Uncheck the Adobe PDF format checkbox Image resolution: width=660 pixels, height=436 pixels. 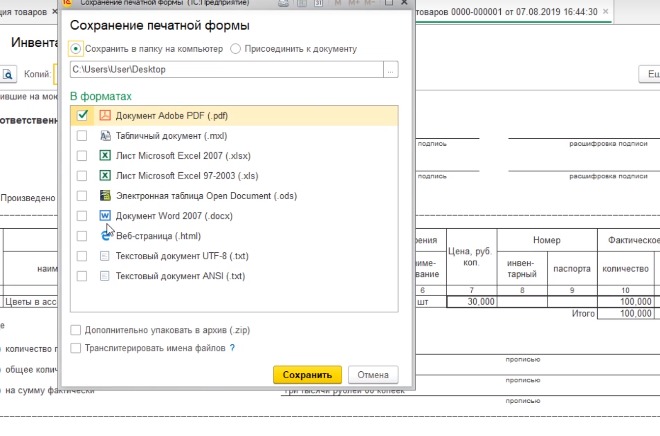[x=82, y=115]
